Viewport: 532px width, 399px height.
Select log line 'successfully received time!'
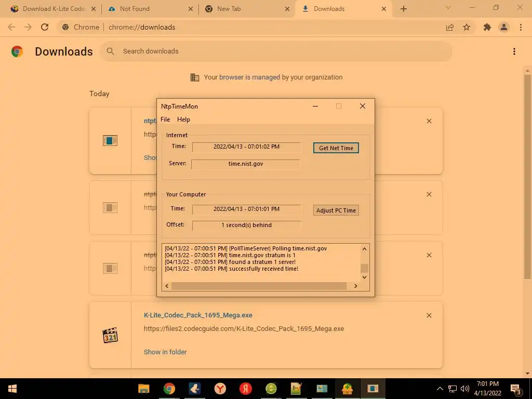[x=231, y=269]
